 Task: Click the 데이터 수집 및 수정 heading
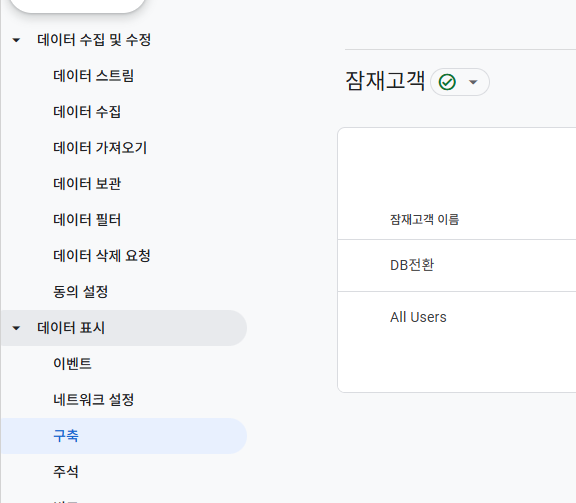click(x=94, y=40)
